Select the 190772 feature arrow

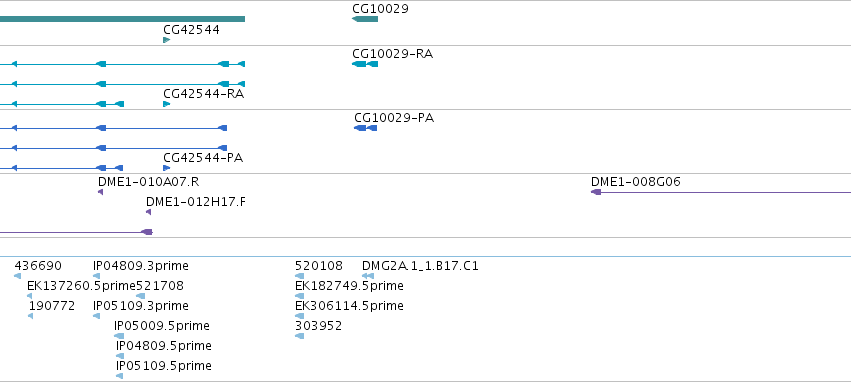click(x=30, y=316)
